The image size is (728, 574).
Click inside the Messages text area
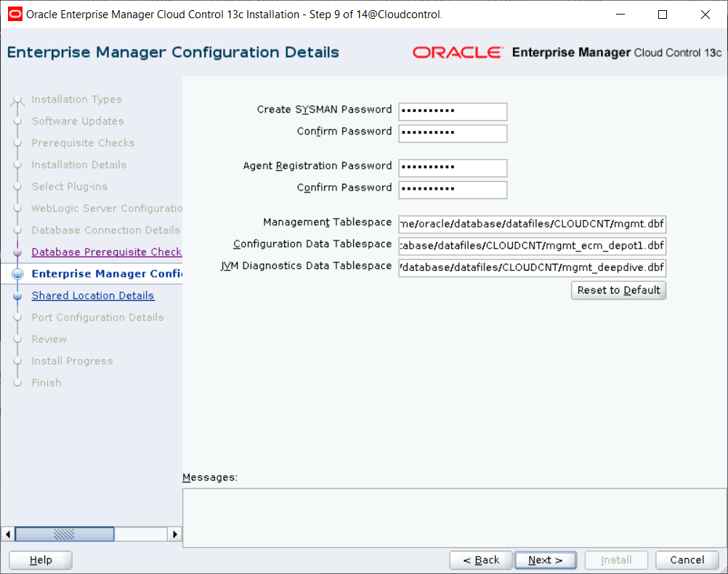455,518
